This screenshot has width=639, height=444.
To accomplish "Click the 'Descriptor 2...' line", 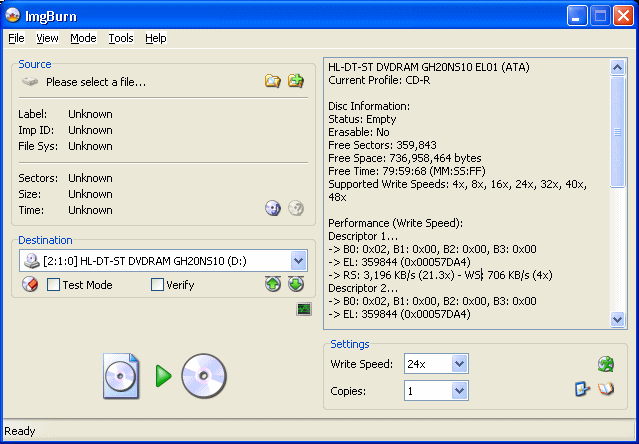I will click(x=363, y=288).
